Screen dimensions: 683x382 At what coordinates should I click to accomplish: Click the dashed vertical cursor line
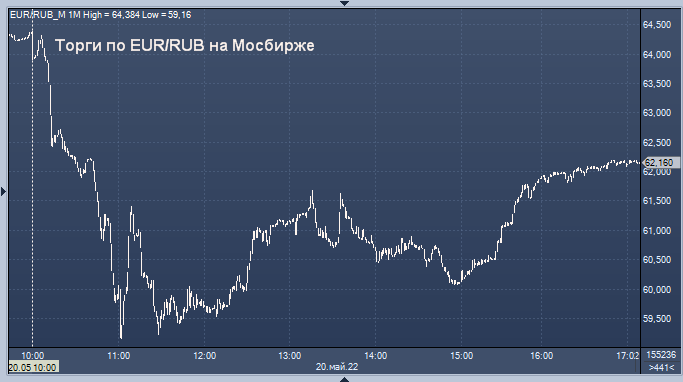32,187
